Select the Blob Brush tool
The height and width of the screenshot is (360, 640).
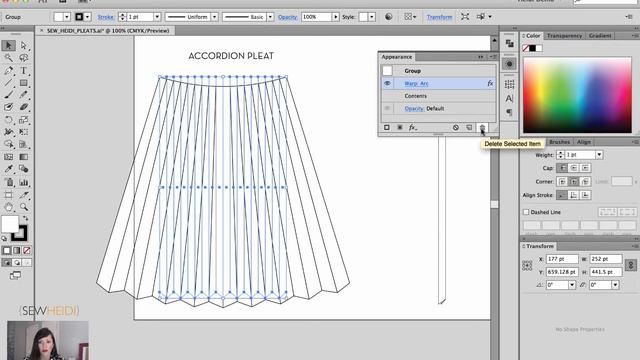(x=9, y=107)
